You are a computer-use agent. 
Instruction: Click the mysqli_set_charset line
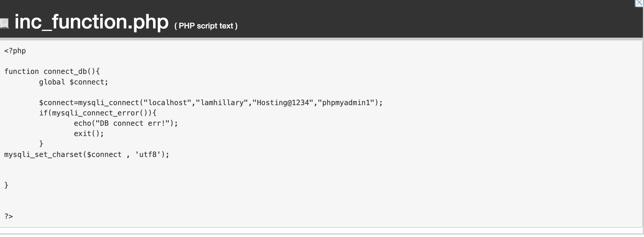click(87, 154)
